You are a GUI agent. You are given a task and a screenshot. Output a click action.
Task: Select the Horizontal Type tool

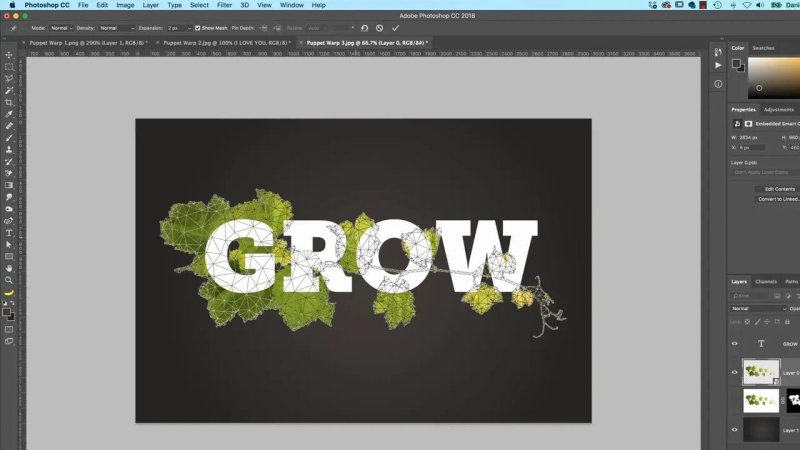tap(9, 233)
